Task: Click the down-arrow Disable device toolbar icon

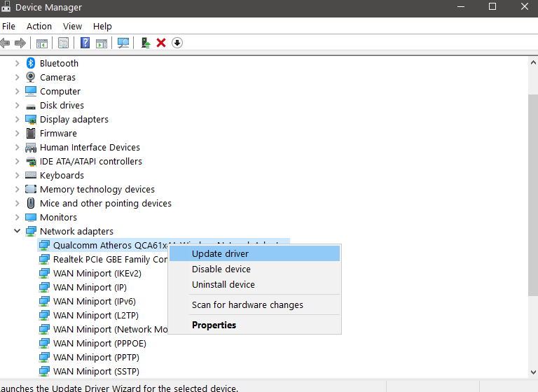Action: tap(177, 43)
